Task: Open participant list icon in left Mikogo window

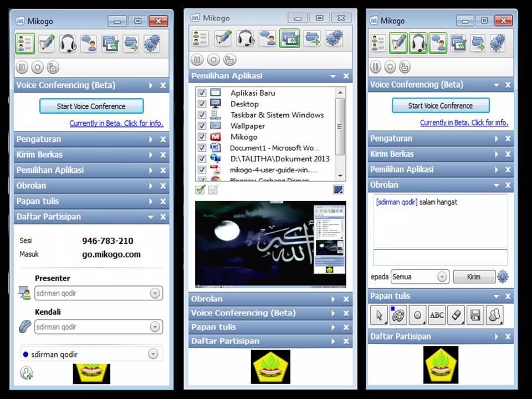Action: point(25,43)
